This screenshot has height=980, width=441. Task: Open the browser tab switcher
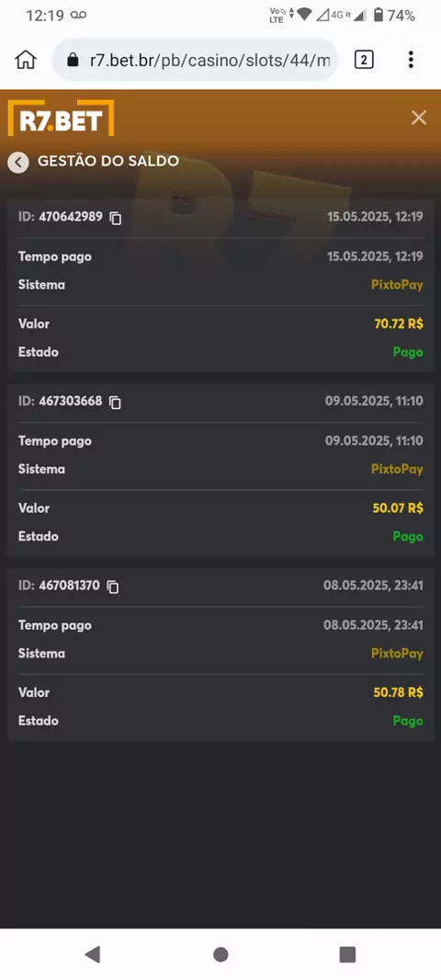(x=364, y=60)
